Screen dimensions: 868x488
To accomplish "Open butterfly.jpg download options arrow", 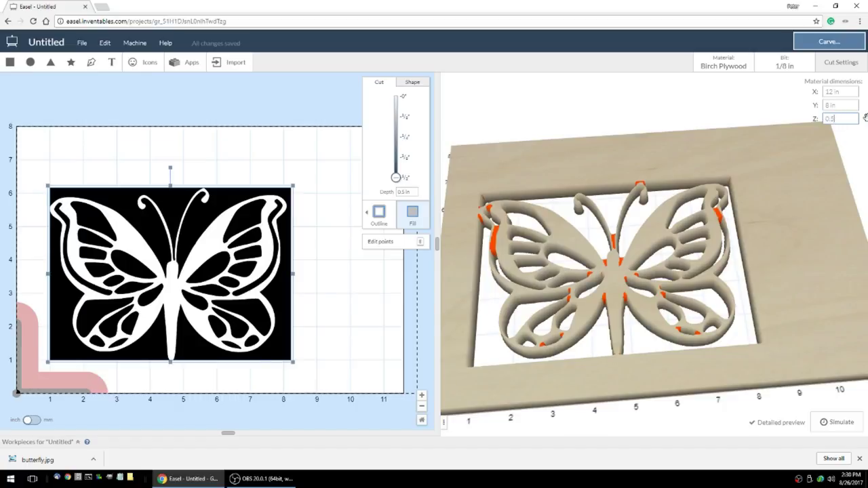I will click(93, 460).
